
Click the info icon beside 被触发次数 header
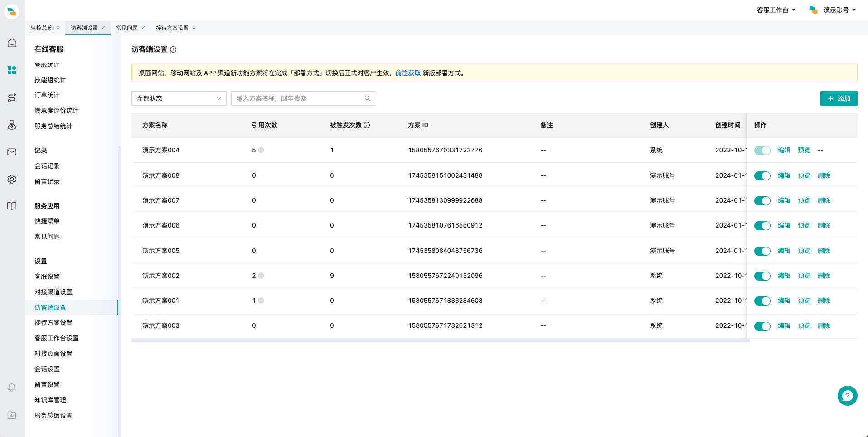(367, 125)
